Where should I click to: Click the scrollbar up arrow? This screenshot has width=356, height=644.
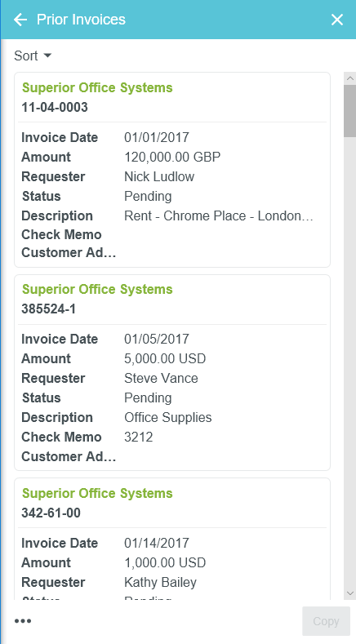pyautogui.click(x=350, y=78)
